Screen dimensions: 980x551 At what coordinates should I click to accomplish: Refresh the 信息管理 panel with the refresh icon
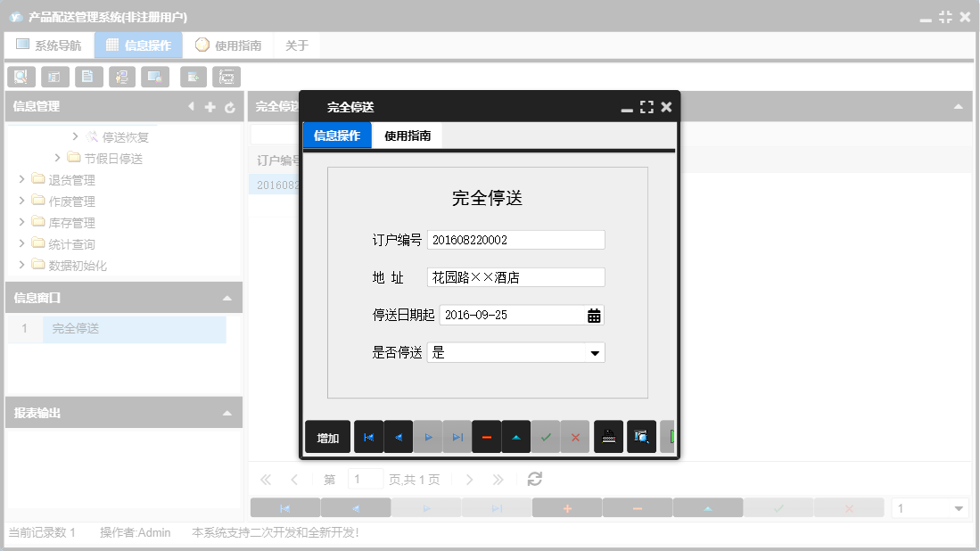(x=231, y=106)
